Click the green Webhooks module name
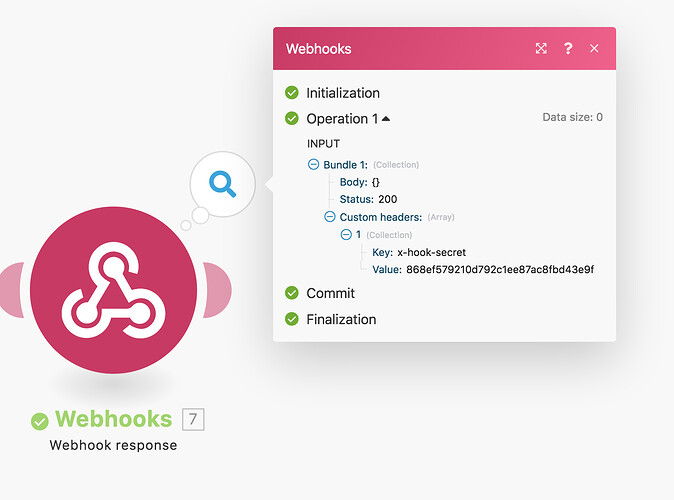Screen dimensions: 674x500 tap(113, 419)
